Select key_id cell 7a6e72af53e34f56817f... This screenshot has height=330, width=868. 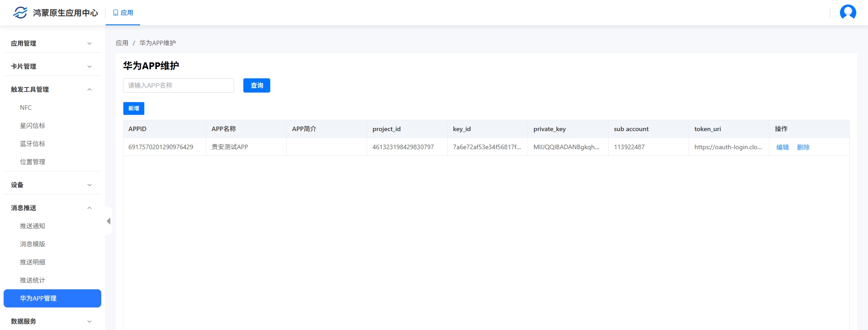point(487,147)
